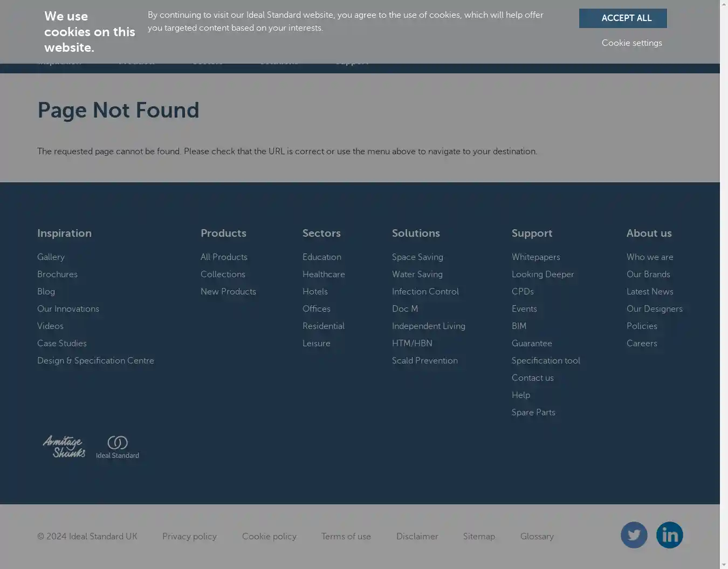
Task: Click the Design & Specification Centre link
Action: 95,361
